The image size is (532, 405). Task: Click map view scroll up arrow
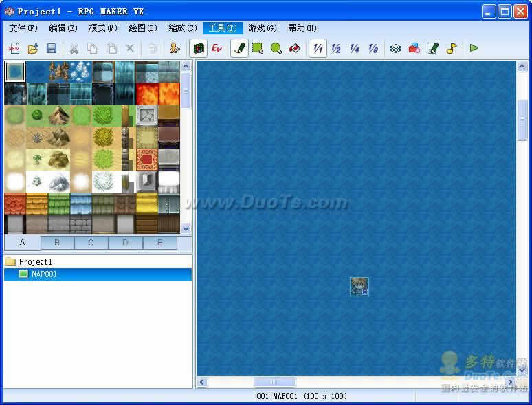[522, 66]
